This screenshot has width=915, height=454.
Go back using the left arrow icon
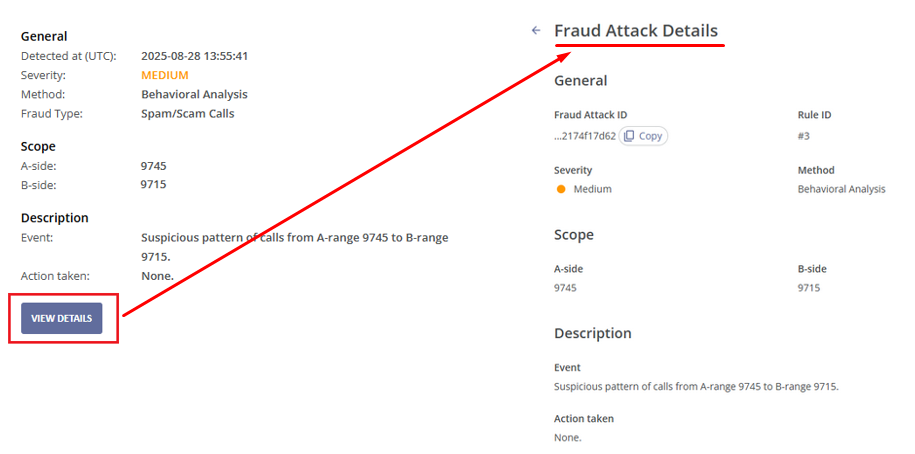(x=536, y=30)
